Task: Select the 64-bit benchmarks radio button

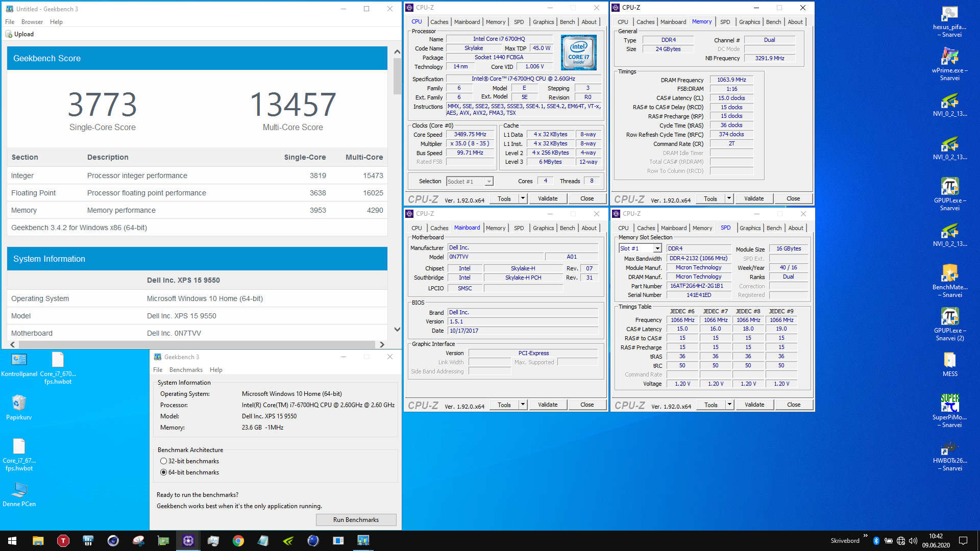Action: pos(164,472)
